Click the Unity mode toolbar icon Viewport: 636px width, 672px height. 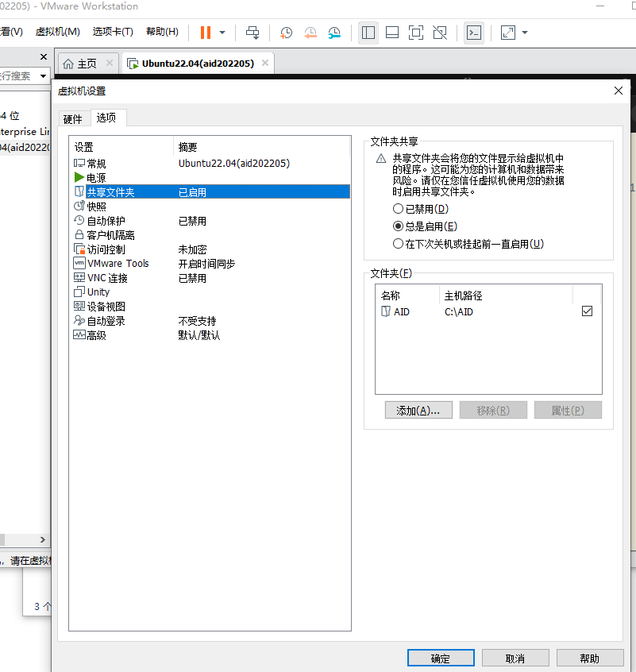[440, 33]
